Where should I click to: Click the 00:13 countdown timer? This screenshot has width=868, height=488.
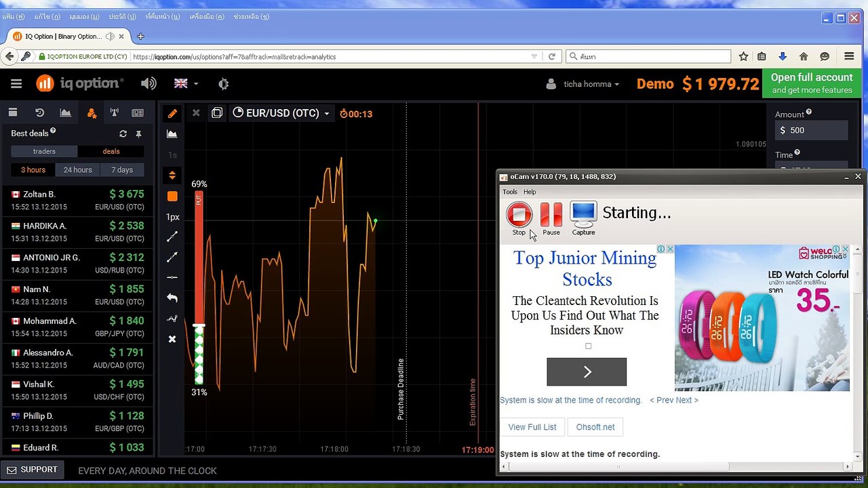tap(356, 114)
